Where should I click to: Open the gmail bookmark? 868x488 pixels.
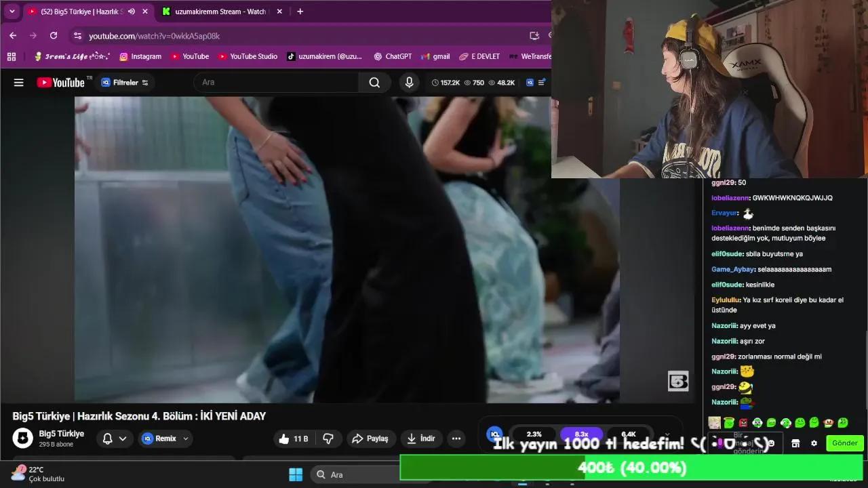click(435, 57)
